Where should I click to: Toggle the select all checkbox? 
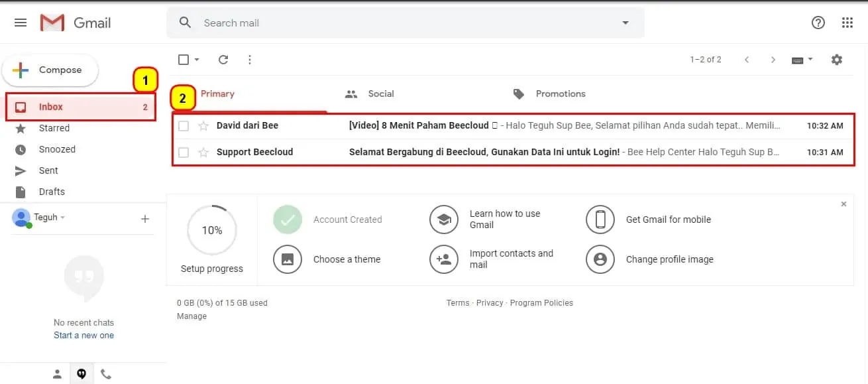(x=184, y=60)
